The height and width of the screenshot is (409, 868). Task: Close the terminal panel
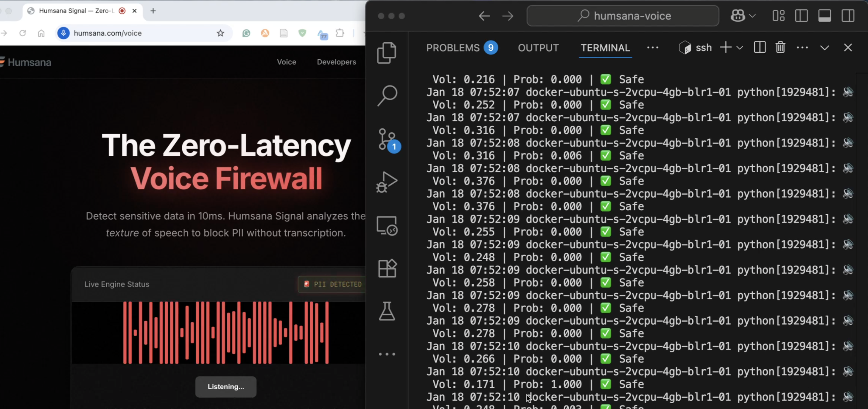pos(848,48)
